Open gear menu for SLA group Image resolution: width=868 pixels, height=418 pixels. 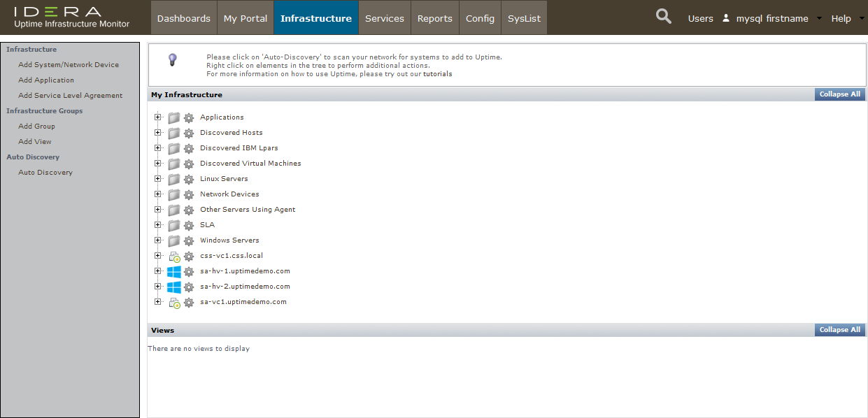[x=189, y=225]
